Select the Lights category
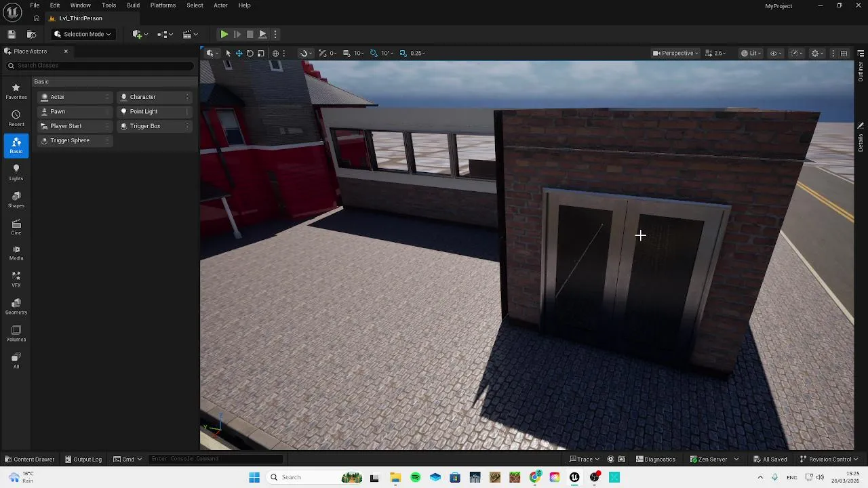The width and height of the screenshot is (868, 488). [x=16, y=173]
